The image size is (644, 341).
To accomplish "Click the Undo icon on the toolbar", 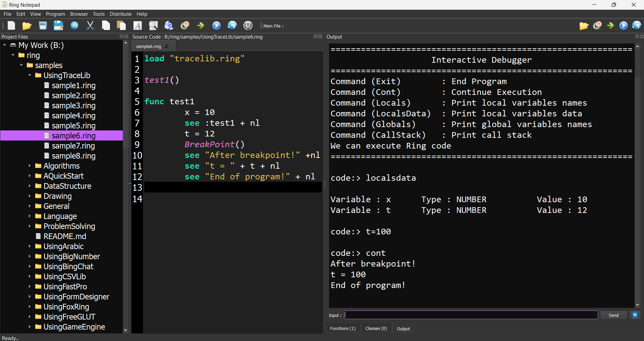I will 75,25.
